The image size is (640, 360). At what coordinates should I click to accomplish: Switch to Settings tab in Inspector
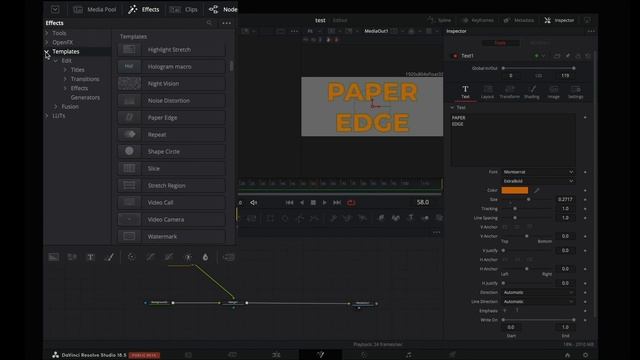point(576,92)
